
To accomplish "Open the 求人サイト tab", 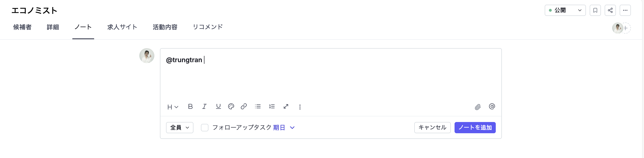I will click(122, 27).
